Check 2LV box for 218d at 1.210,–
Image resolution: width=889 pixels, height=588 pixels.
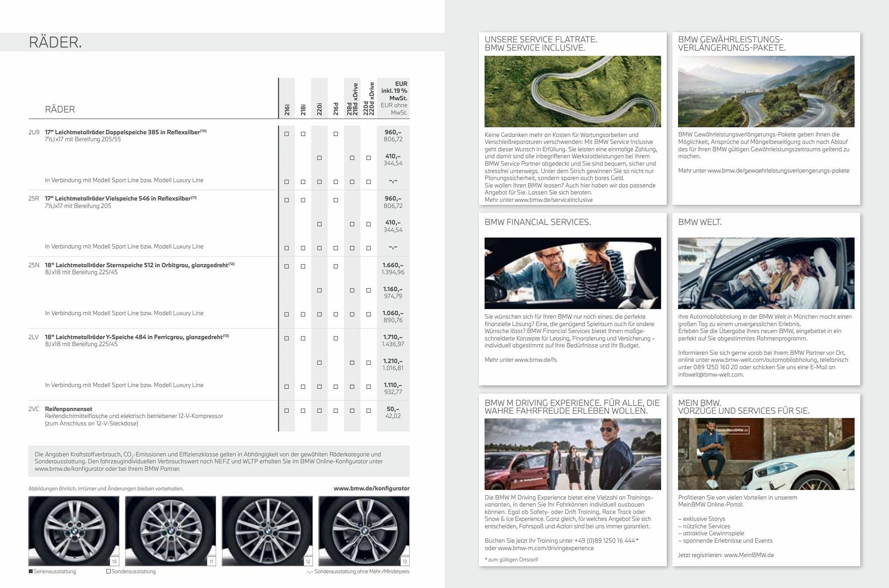click(352, 363)
